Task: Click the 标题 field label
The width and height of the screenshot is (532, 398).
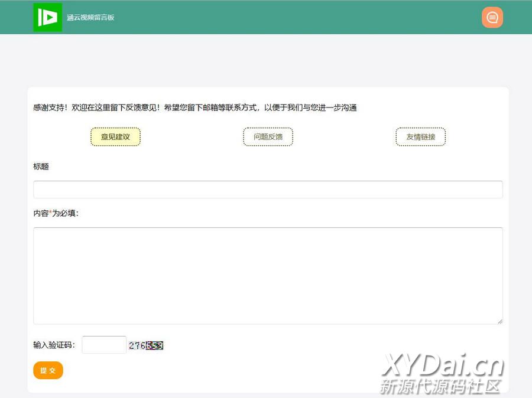Action: [41, 167]
